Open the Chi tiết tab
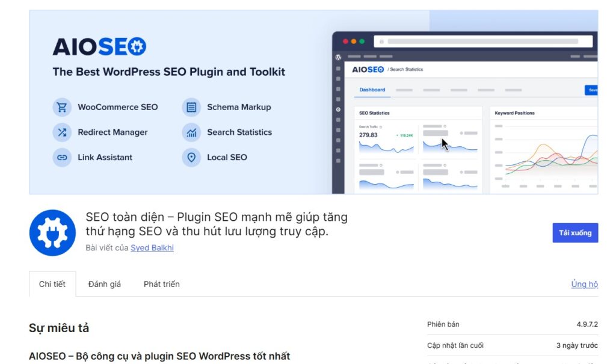The image size is (616, 364). (52, 284)
